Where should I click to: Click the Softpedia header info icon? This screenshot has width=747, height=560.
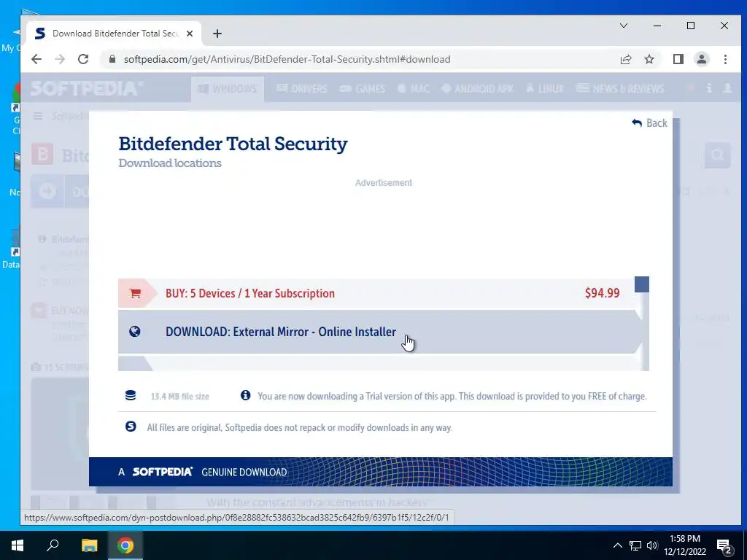[x=709, y=88]
